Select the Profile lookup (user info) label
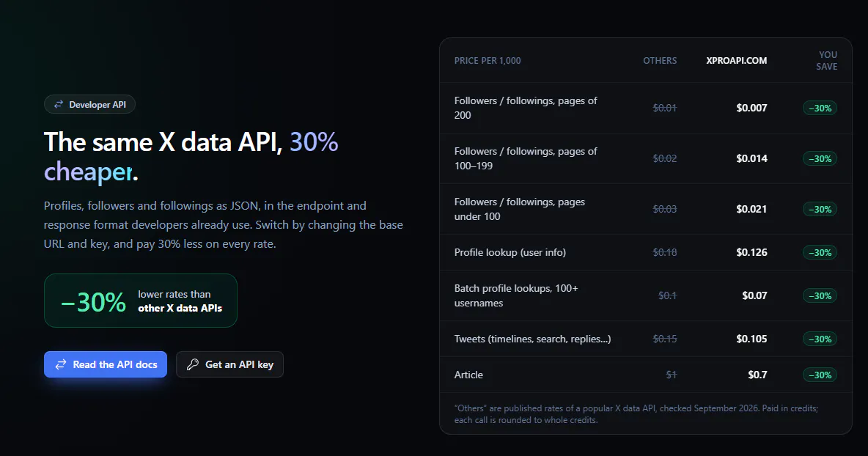This screenshot has width=868, height=456. coord(510,252)
